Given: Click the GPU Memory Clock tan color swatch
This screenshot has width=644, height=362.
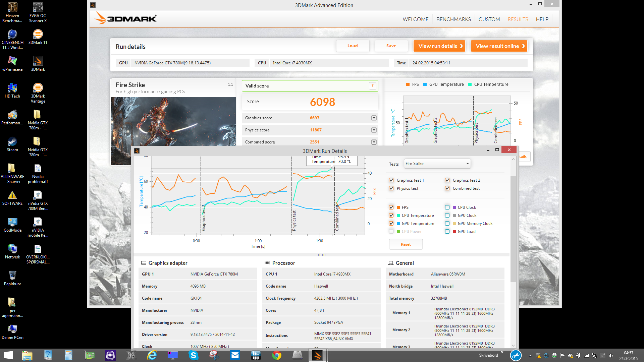Looking at the screenshot, I should (454, 224).
